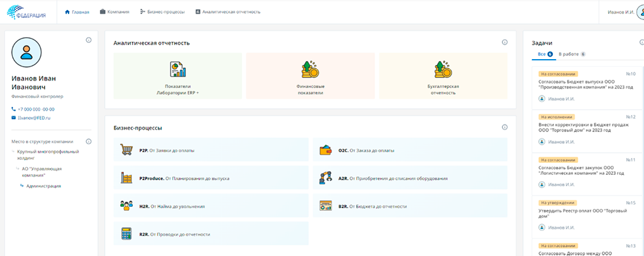The width and height of the screenshot is (644, 256).
Task: Click info icon next to Место в структуре компании
Action: click(88, 142)
